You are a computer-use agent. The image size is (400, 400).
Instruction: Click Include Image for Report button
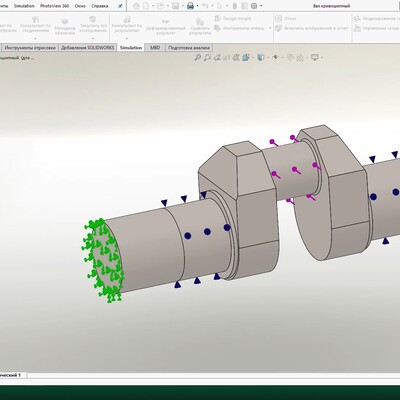312,29
